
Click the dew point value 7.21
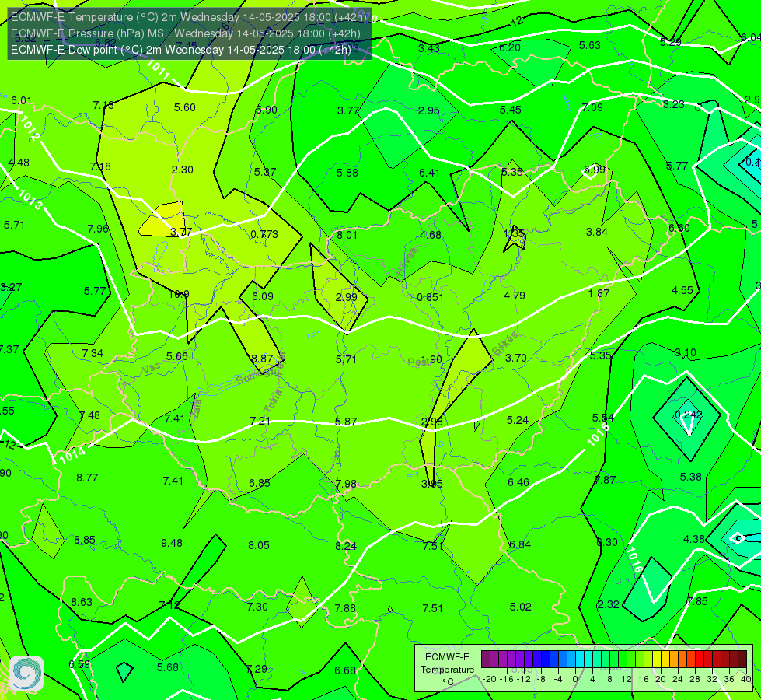pyautogui.click(x=260, y=421)
